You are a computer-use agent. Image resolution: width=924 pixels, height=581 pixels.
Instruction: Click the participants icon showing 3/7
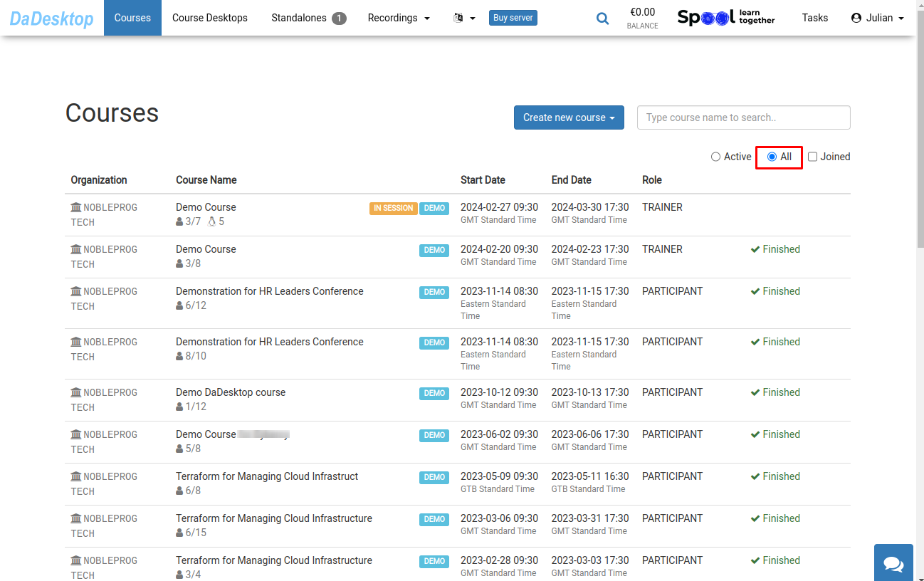point(179,221)
